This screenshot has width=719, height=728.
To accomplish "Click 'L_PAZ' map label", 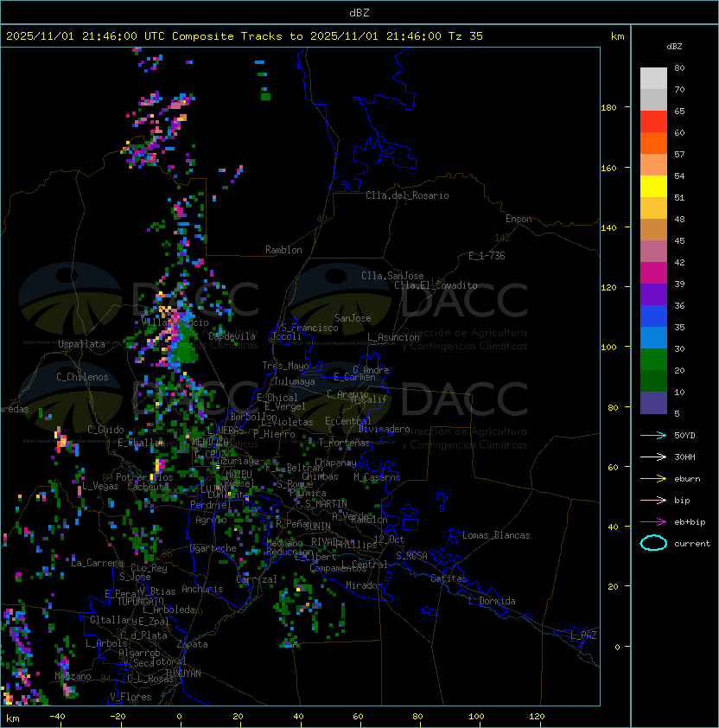I will (583, 635).
